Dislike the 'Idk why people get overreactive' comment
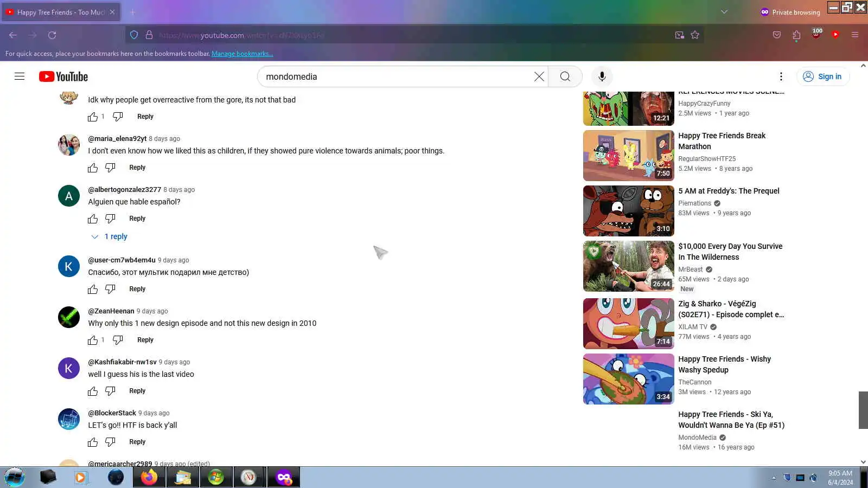This screenshot has width=868, height=488. 118,117
